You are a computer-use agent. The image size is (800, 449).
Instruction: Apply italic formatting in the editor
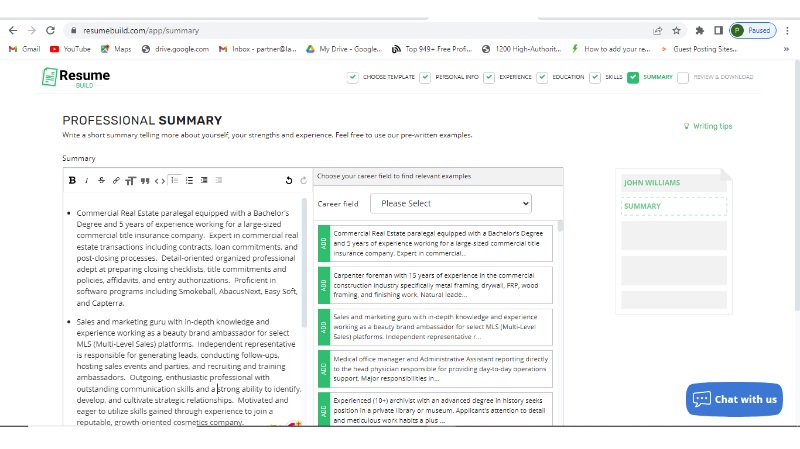[87, 180]
